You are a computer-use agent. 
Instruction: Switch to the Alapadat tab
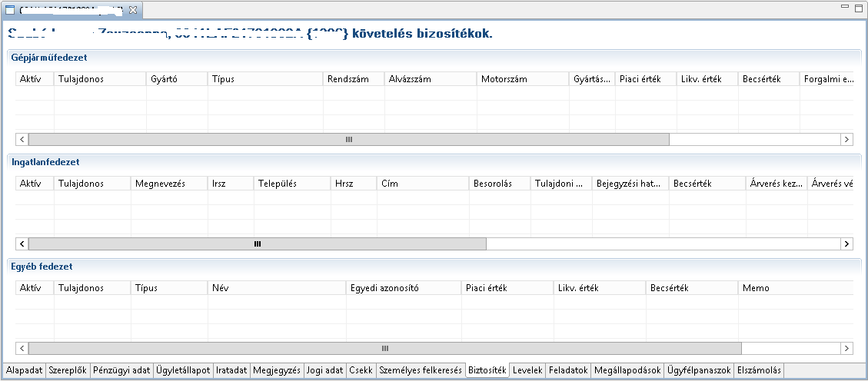pos(24,370)
